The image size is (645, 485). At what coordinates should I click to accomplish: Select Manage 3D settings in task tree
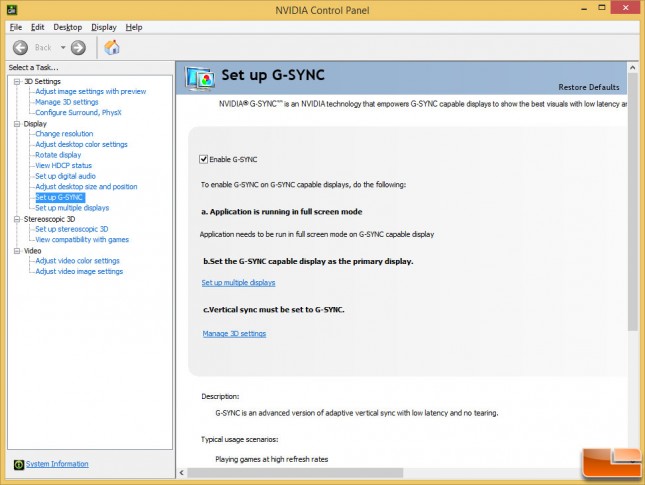click(x=67, y=102)
